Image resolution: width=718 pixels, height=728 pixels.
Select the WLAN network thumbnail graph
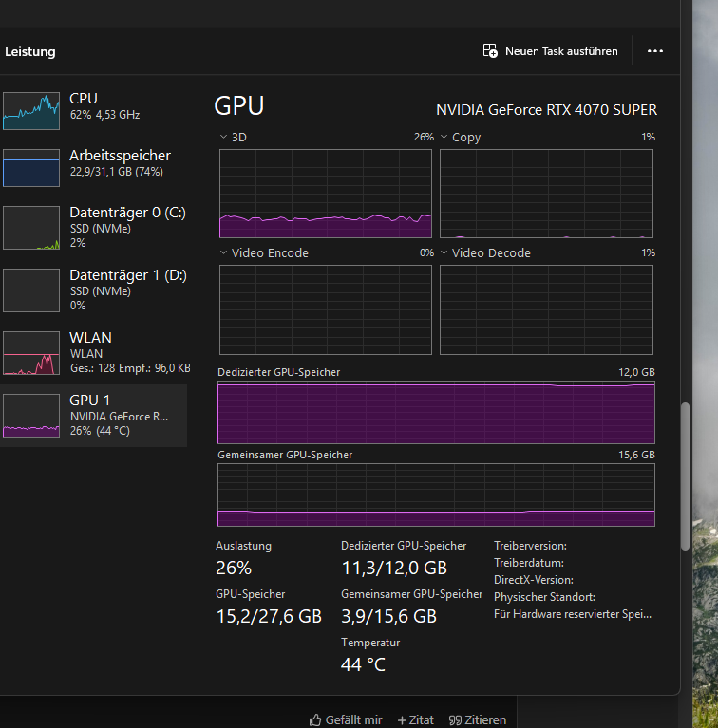(31, 353)
